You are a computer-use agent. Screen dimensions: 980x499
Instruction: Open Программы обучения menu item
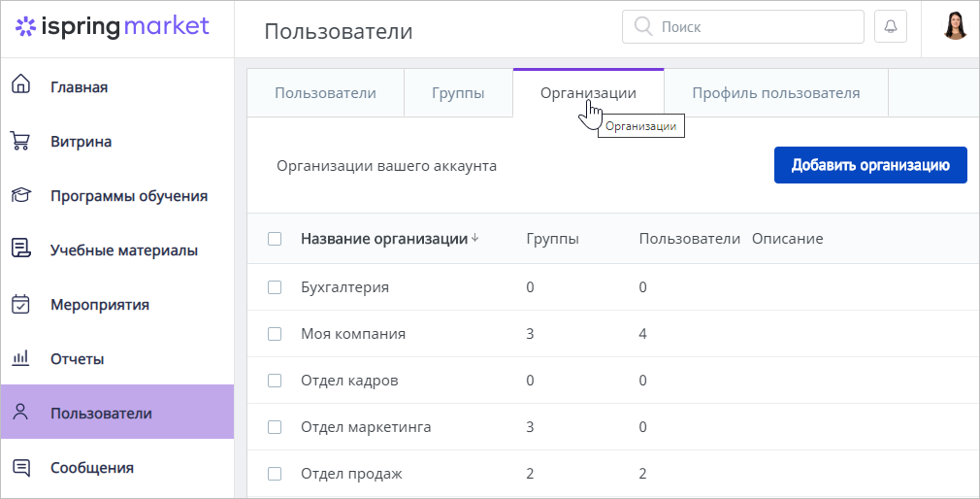(x=117, y=196)
